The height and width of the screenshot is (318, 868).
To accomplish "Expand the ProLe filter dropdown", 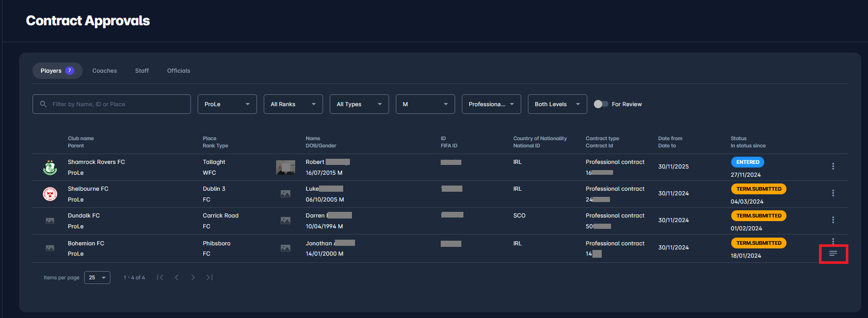I will [227, 104].
